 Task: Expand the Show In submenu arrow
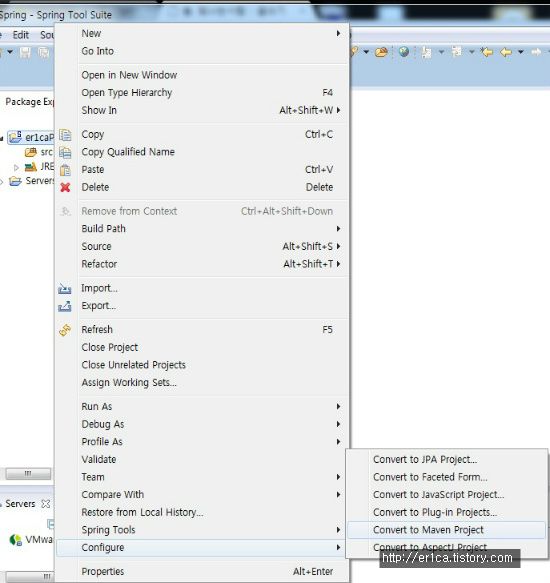coord(338,110)
